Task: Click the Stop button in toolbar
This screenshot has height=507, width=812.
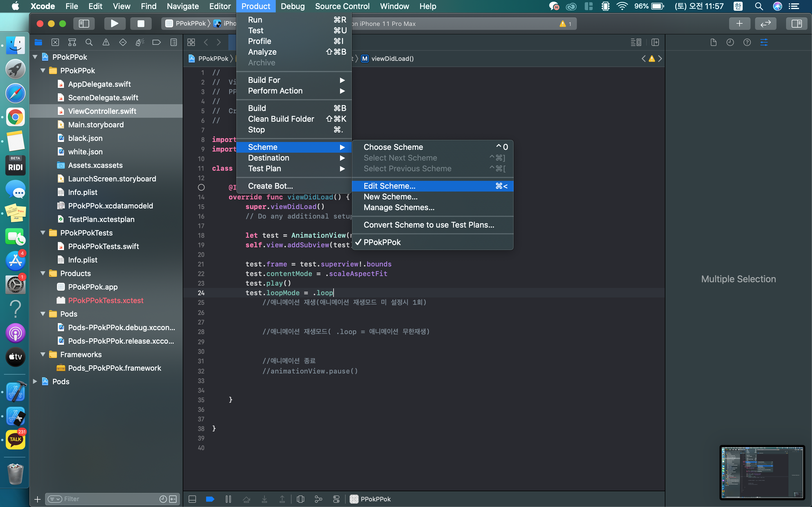Action: (141, 23)
